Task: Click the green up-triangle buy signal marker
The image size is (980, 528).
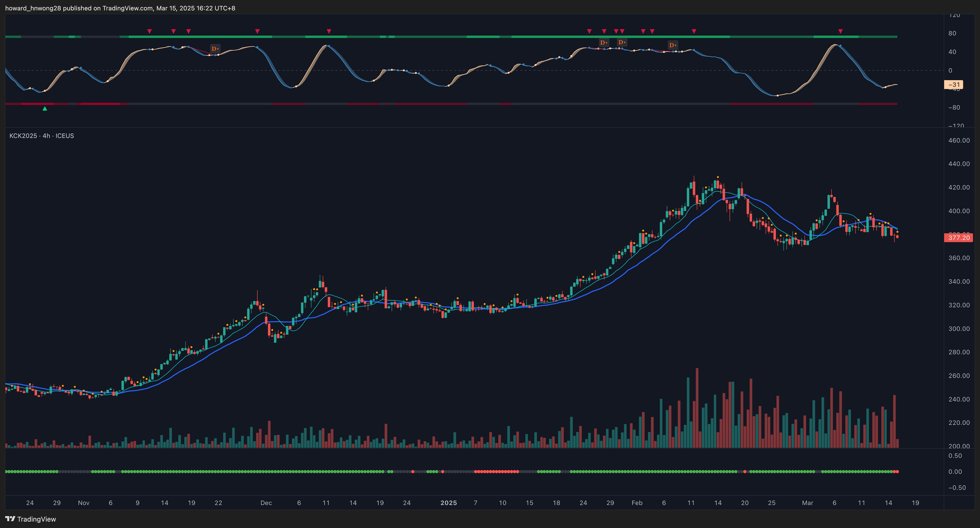Action: 45,109
